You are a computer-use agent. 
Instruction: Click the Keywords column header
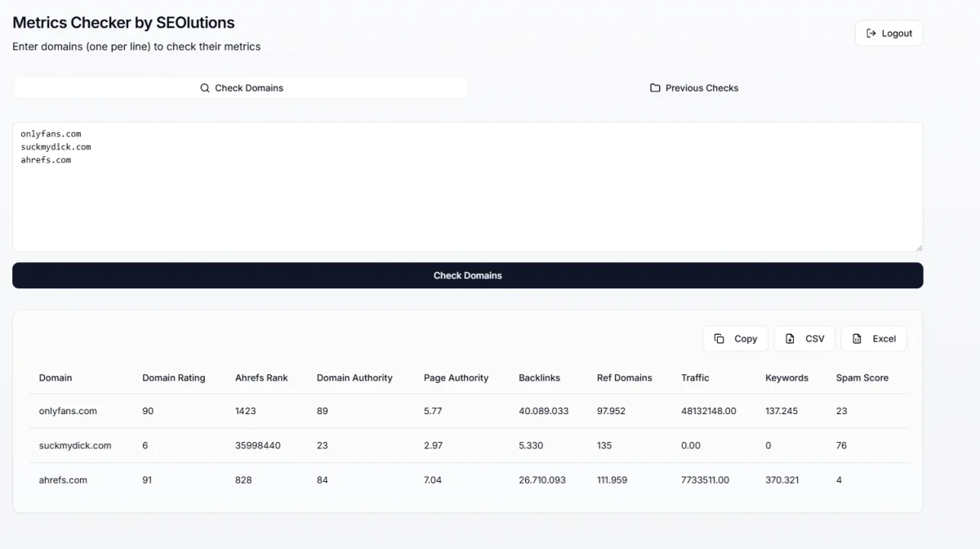click(x=786, y=378)
